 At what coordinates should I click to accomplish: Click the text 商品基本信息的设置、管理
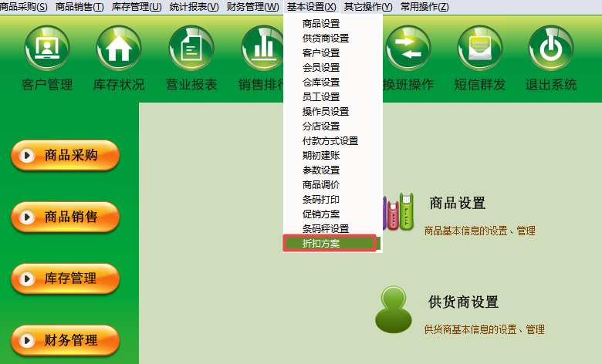click(x=479, y=231)
